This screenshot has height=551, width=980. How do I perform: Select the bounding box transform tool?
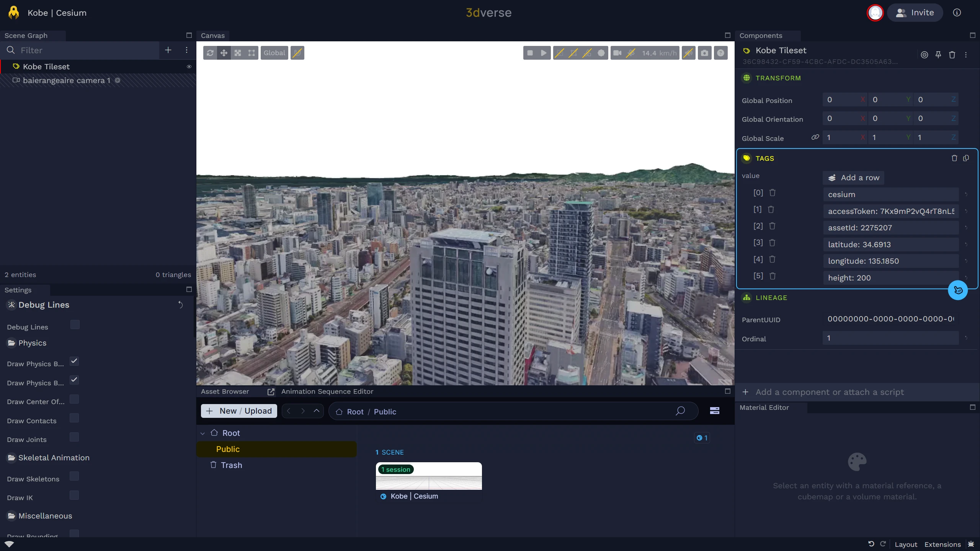pyautogui.click(x=252, y=53)
